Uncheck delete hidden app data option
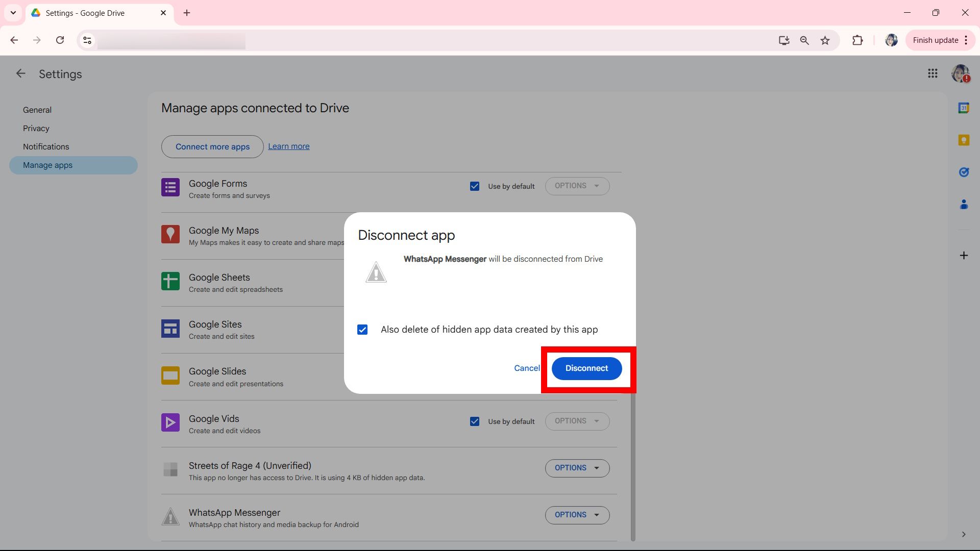 point(362,330)
